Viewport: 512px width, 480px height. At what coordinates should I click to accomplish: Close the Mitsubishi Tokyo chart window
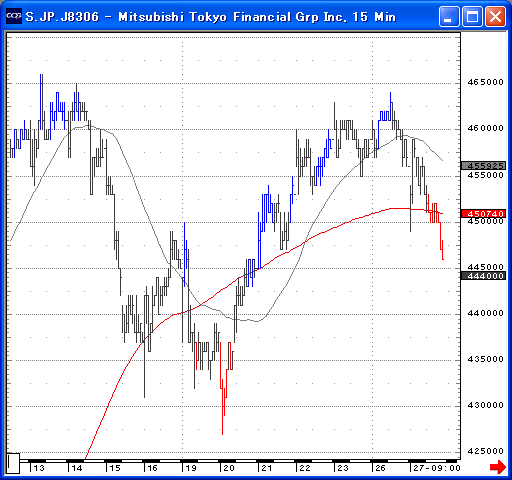coord(495,16)
